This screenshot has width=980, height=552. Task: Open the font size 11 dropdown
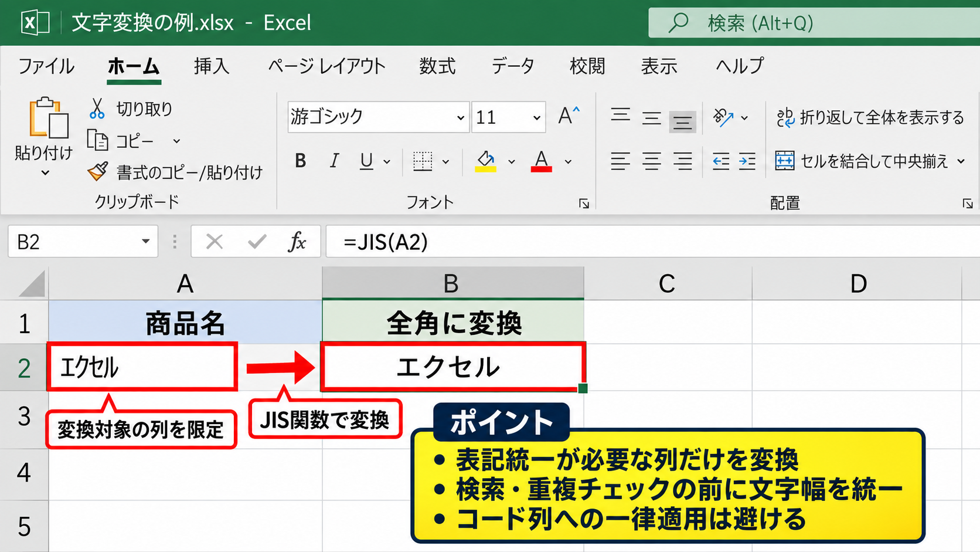pyautogui.click(x=536, y=117)
